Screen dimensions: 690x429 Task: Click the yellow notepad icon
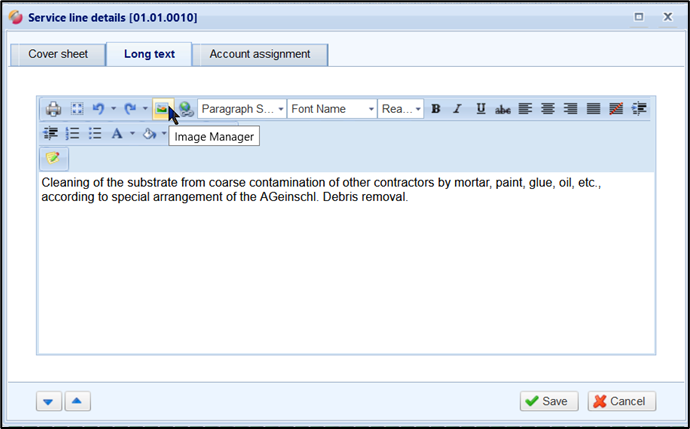pyautogui.click(x=53, y=158)
